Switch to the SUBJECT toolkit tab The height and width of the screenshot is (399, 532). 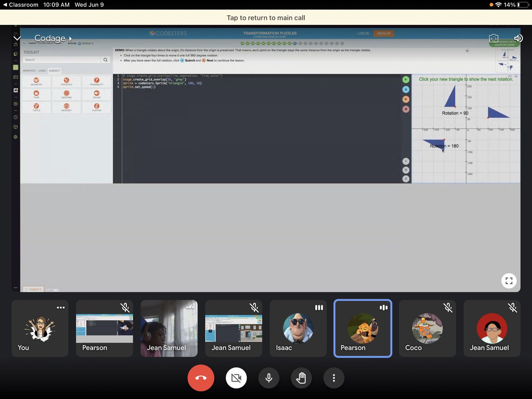click(x=55, y=70)
